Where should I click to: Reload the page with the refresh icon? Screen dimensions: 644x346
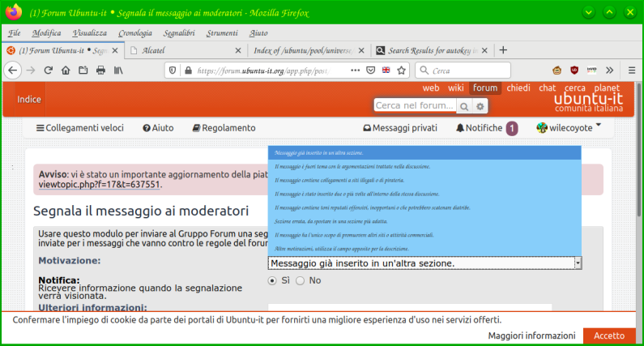click(x=49, y=70)
